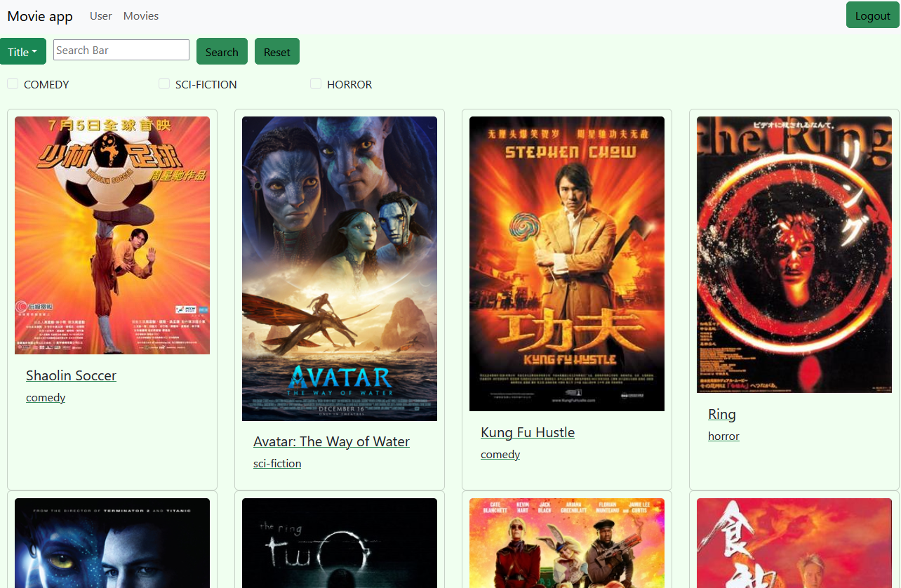
Task: Follow the Kung Fu Hustle title link
Action: pyautogui.click(x=528, y=432)
